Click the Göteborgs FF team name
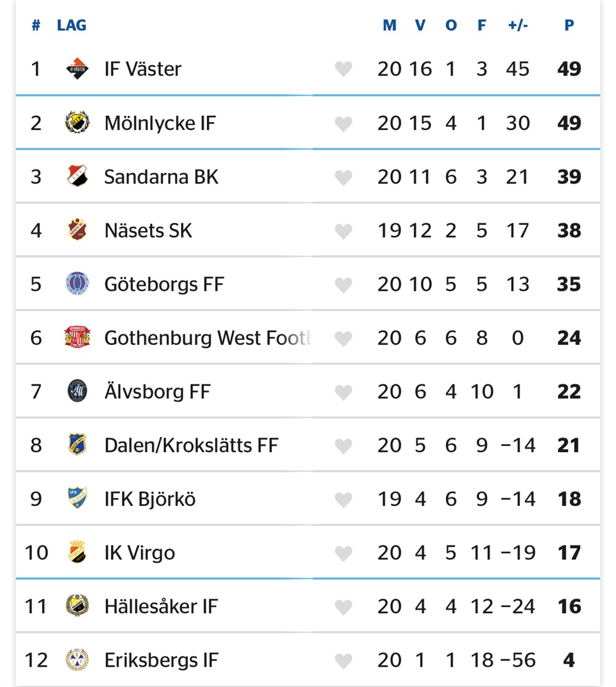The width and height of the screenshot is (616, 687). click(x=164, y=284)
